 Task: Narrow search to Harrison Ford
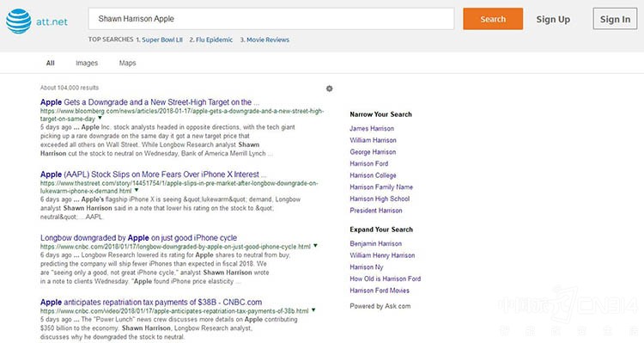[369, 163]
